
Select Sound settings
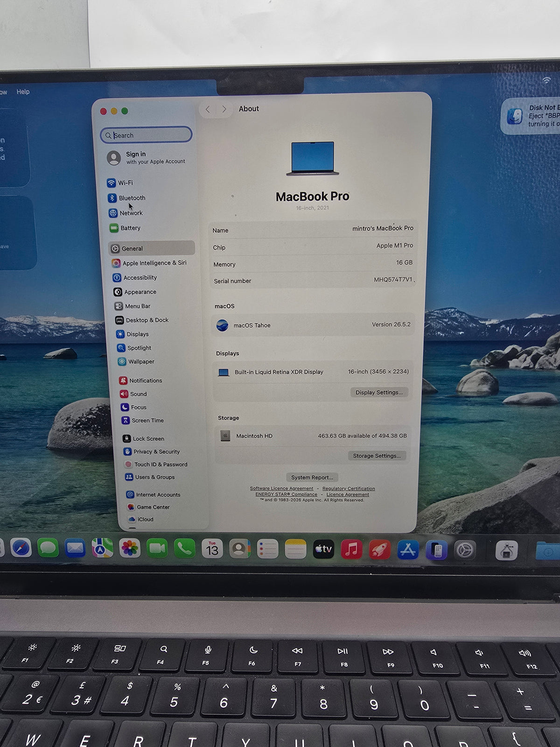tap(133, 394)
